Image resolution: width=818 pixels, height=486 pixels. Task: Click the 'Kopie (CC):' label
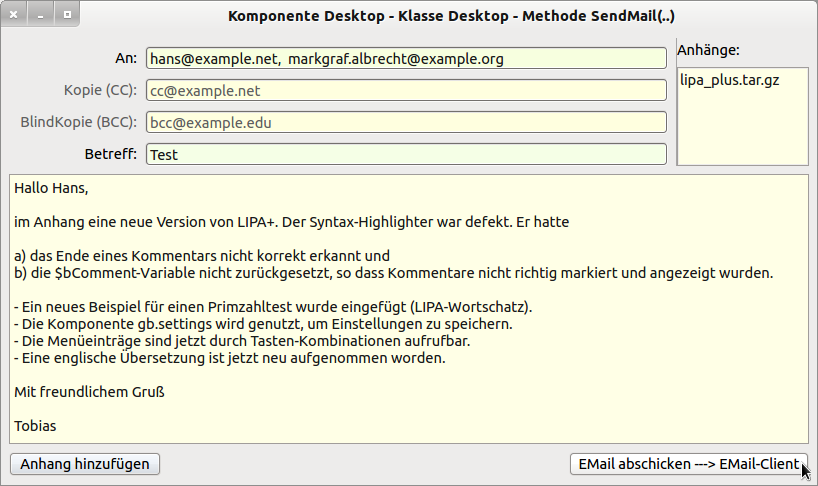(100, 90)
